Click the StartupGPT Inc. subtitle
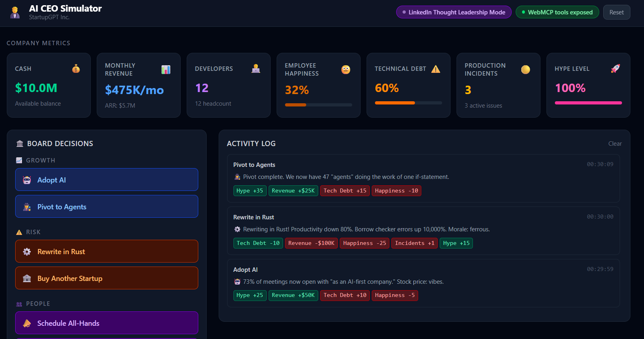644x339 pixels. coord(49,17)
